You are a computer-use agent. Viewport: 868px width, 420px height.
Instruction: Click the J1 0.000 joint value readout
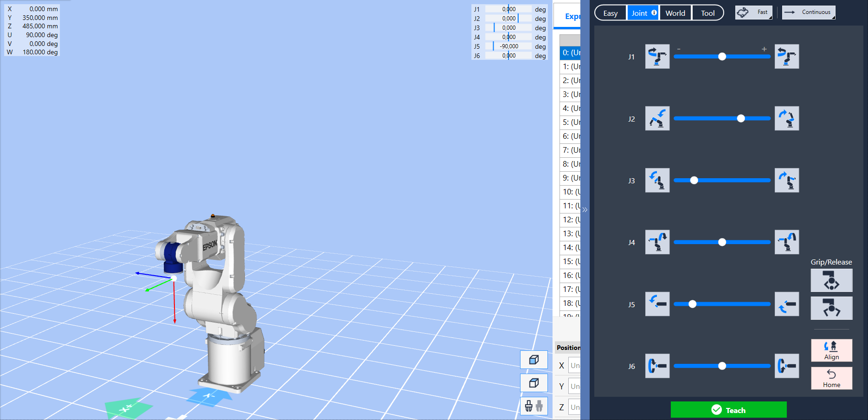tap(508, 9)
